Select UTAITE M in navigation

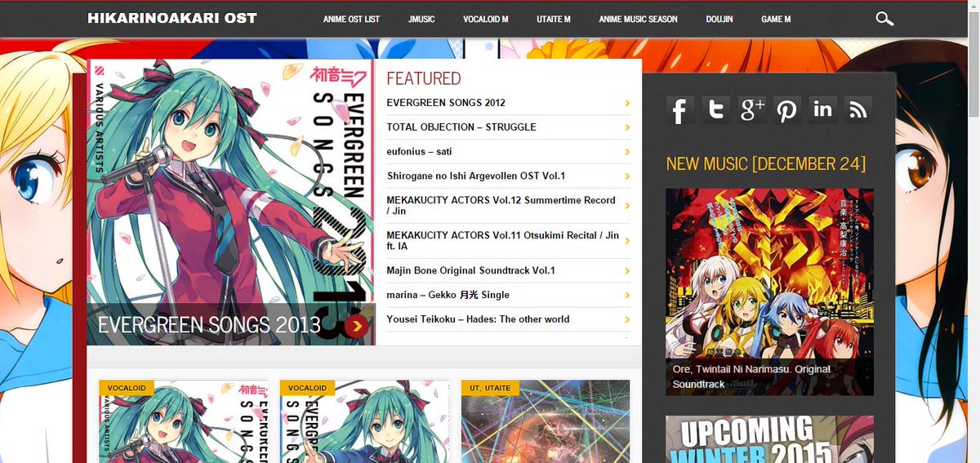554,19
